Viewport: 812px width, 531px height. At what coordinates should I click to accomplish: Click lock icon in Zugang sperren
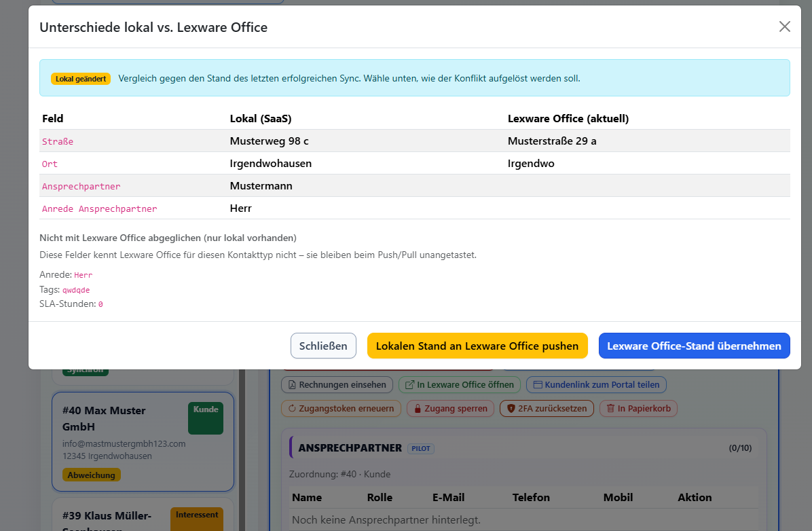pos(418,408)
